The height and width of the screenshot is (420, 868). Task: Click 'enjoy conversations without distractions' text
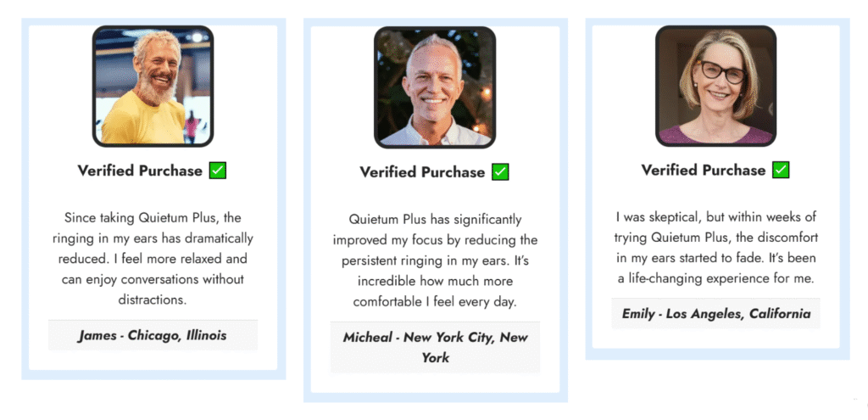point(153,289)
